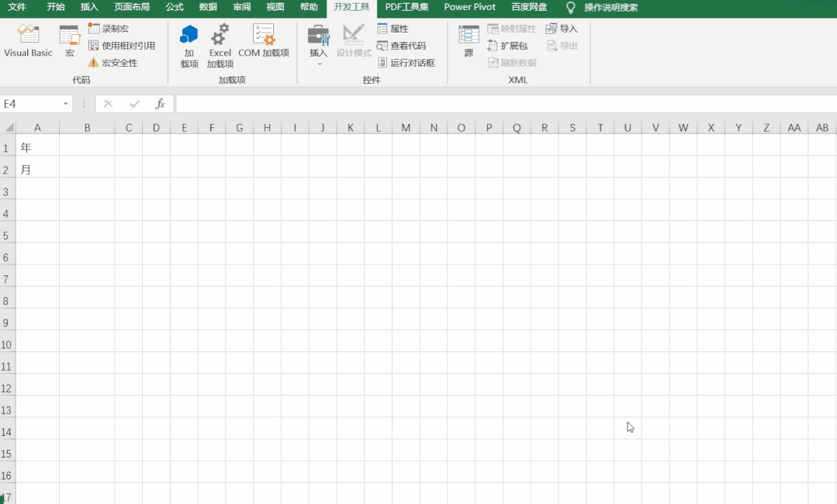Select the 开发工具 tab
Viewport: 837px width, 504px height.
click(x=351, y=7)
